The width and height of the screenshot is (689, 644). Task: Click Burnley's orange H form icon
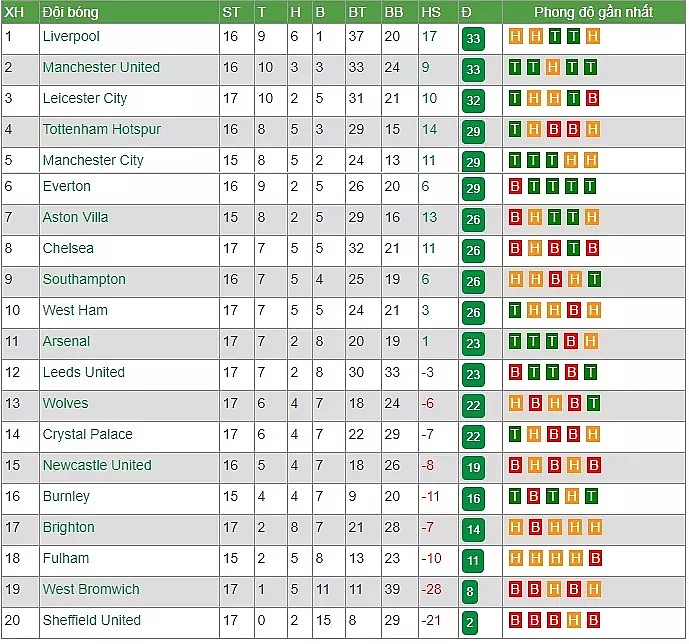point(572,496)
